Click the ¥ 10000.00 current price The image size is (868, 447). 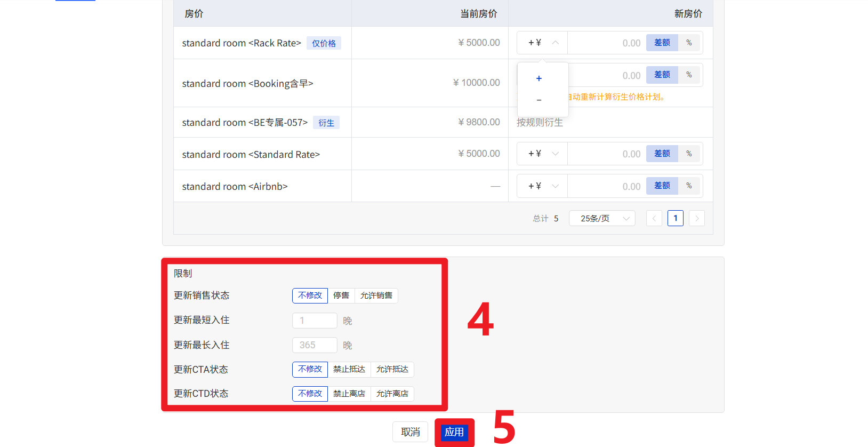(x=476, y=83)
